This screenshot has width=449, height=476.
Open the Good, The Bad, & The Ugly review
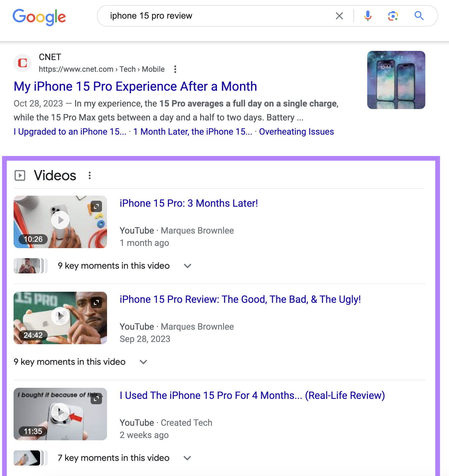click(x=240, y=299)
